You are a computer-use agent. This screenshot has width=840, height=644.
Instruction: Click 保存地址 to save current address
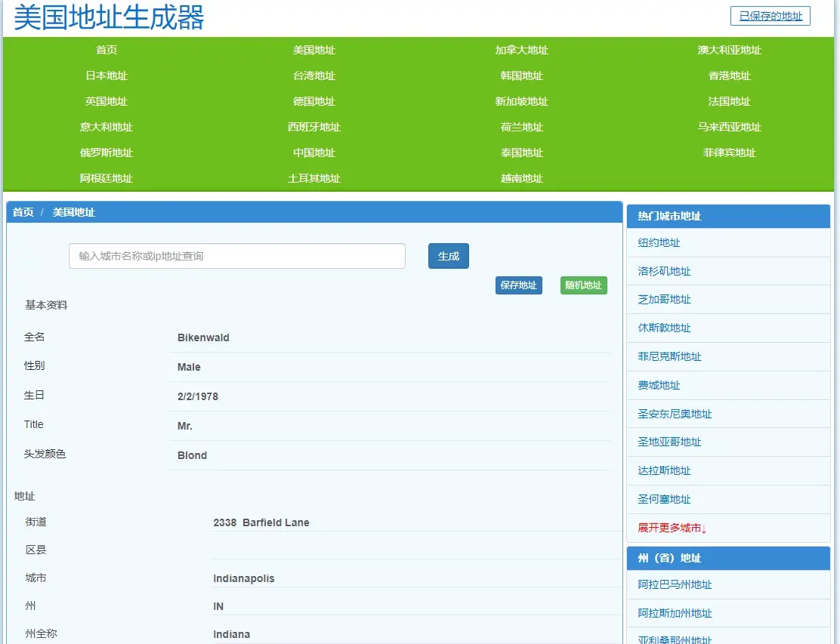tap(518, 285)
